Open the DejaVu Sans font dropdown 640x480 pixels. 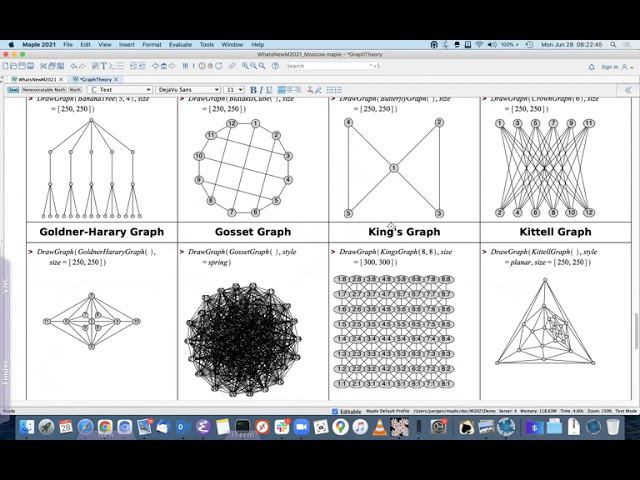coord(188,90)
